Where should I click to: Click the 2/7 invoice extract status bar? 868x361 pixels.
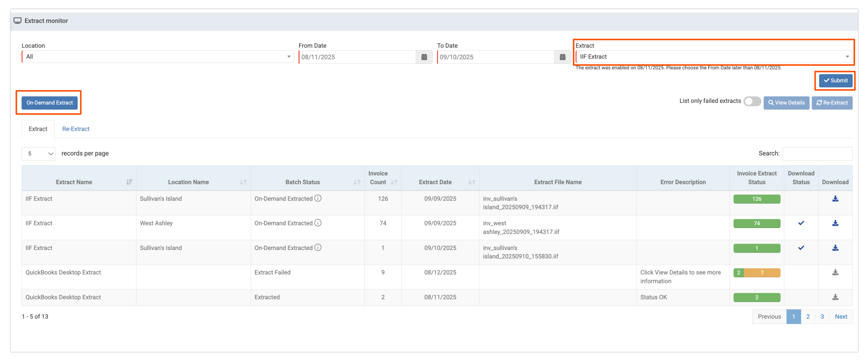click(x=757, y=273)
